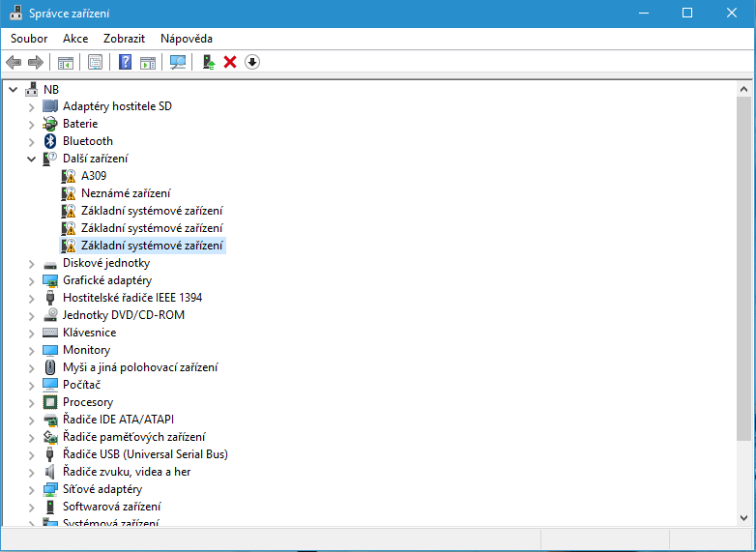Minimize the Správce zařízení window
Viewport: 756px width, 552px height.
click(x=643, y=13)
